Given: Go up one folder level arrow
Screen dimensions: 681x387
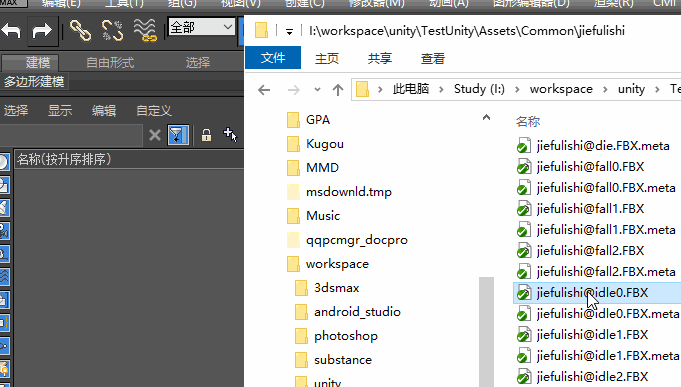Looking at the screenshot, I should pyautogui.click(x=337, y=89).
